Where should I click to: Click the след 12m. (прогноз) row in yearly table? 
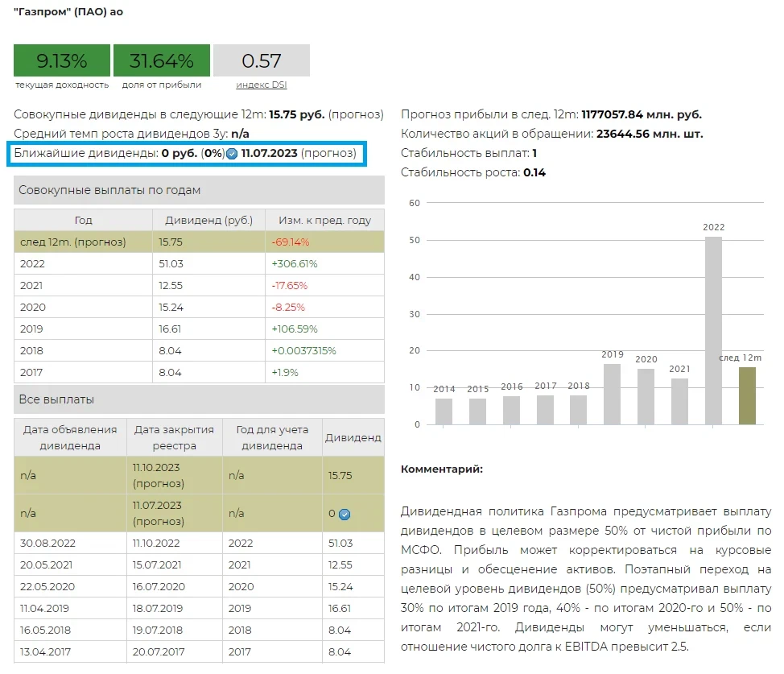pos(199,242)
